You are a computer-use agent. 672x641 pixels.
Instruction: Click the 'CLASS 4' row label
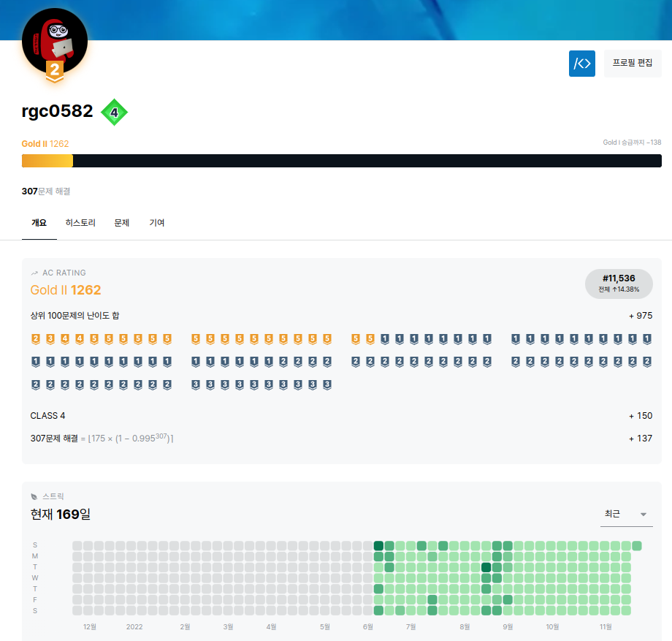[x=47, y=415]
